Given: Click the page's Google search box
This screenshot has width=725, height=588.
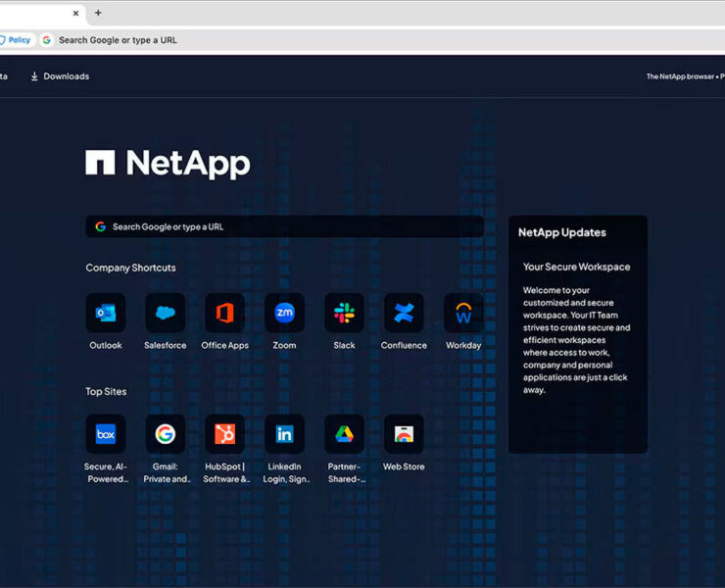Looking at the screenshot, I should (x=284, y=226).
